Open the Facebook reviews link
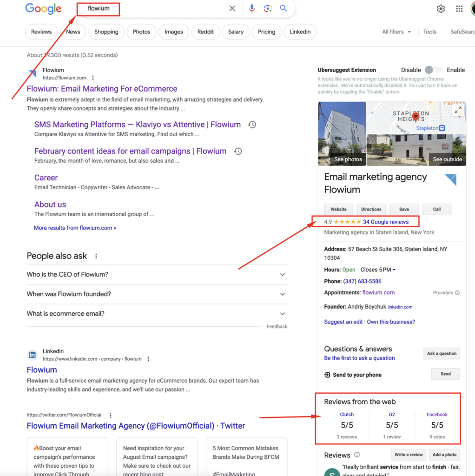Screen dimensions: 475x476 (437, 414)
